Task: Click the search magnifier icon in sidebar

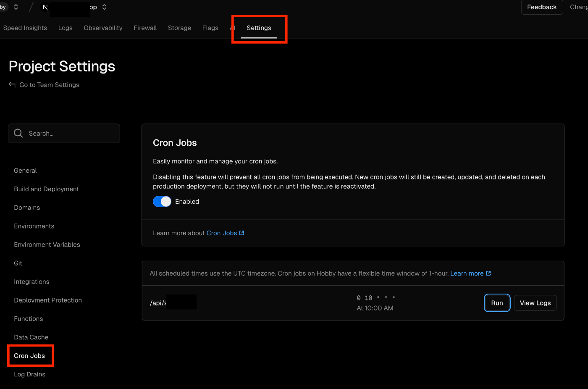Action: (18, 133)
